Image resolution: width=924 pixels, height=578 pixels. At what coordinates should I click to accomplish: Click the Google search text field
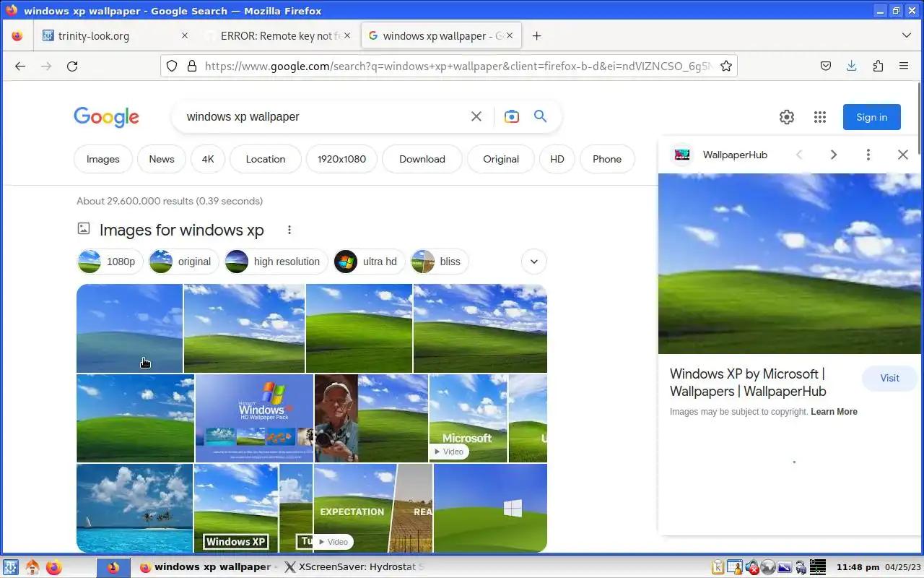(x=325, y=116)
